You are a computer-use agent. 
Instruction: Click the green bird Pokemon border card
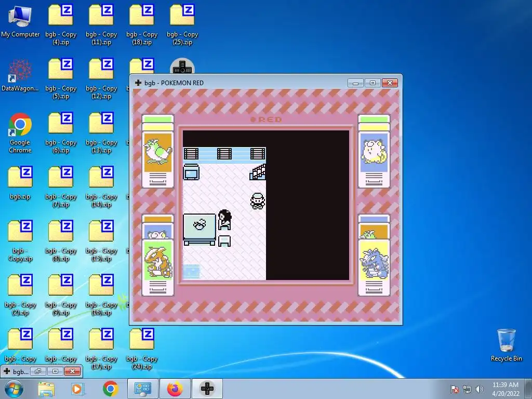click(158, 151)
